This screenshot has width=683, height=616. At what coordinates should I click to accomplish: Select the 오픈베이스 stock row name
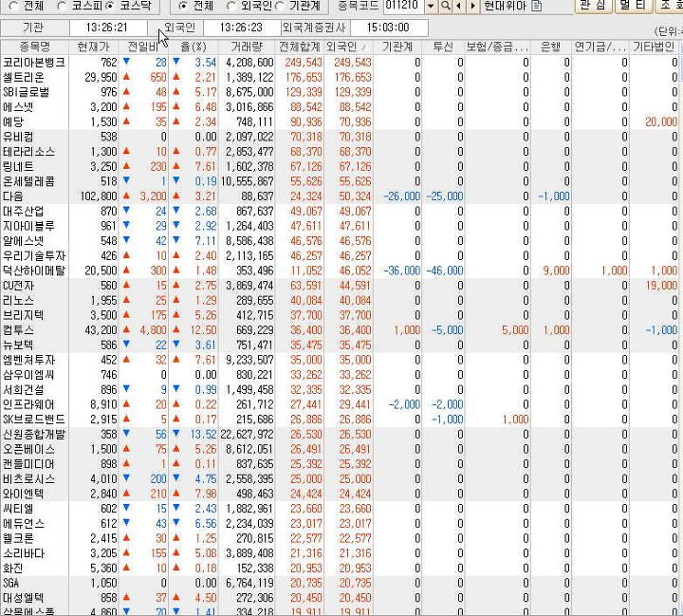28,449
